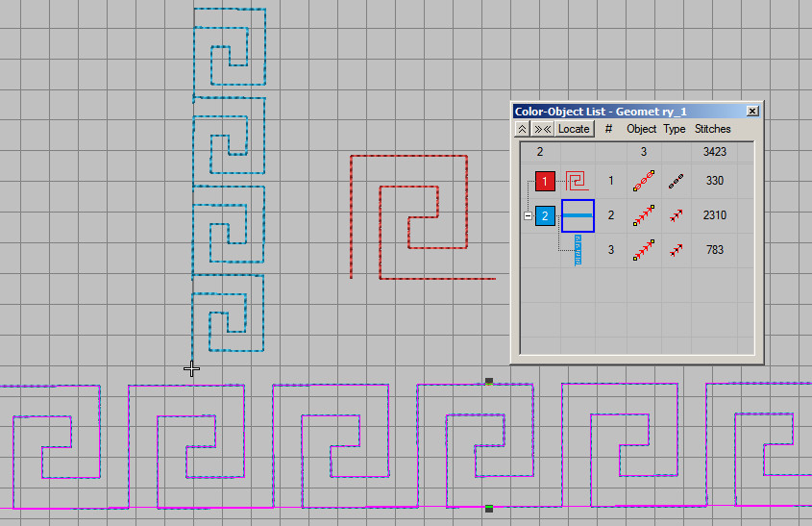Select the highlighted blue horizontal border thumbnail

pyautogui.click(x=578, y=216)
